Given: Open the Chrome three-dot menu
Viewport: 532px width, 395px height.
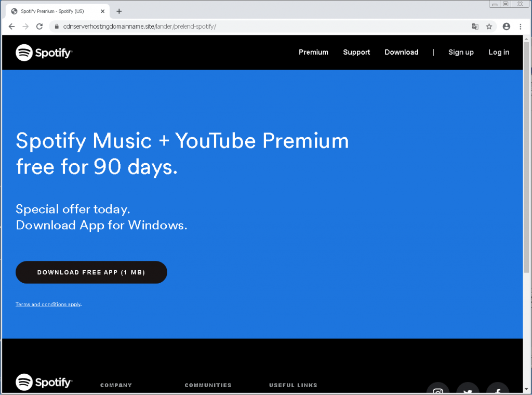Looking at the screenshot, I should pos(521,27).
